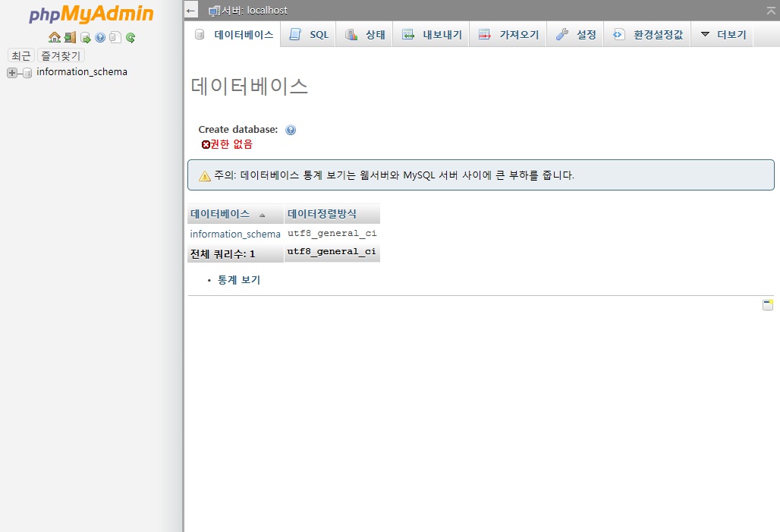
Task: Open phpMyAdmin documentation help icon in sidebar
Action: pos(100,38)
